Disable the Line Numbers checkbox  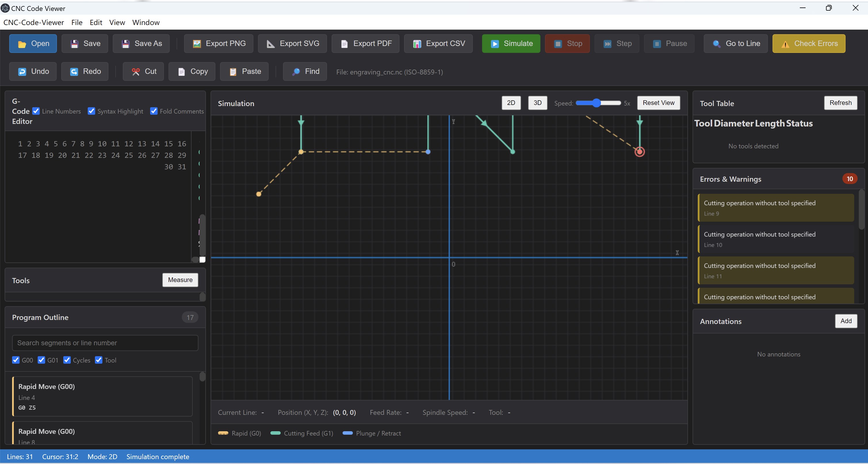point(36,111)
